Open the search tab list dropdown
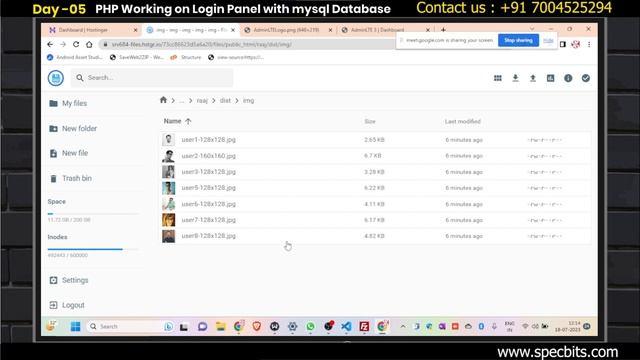640x360 pixels. point(532,29)
